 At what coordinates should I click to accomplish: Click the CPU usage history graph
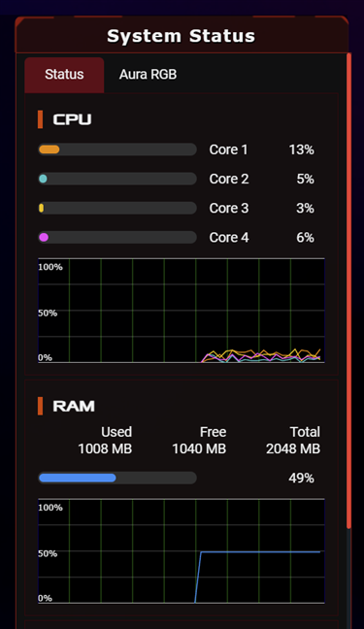(182, 311)
